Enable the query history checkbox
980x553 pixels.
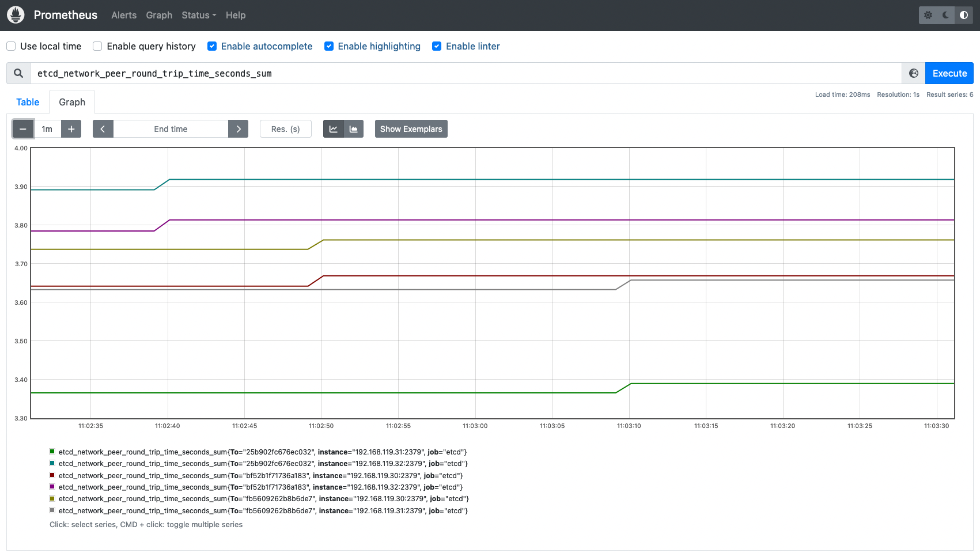(97, 46)
